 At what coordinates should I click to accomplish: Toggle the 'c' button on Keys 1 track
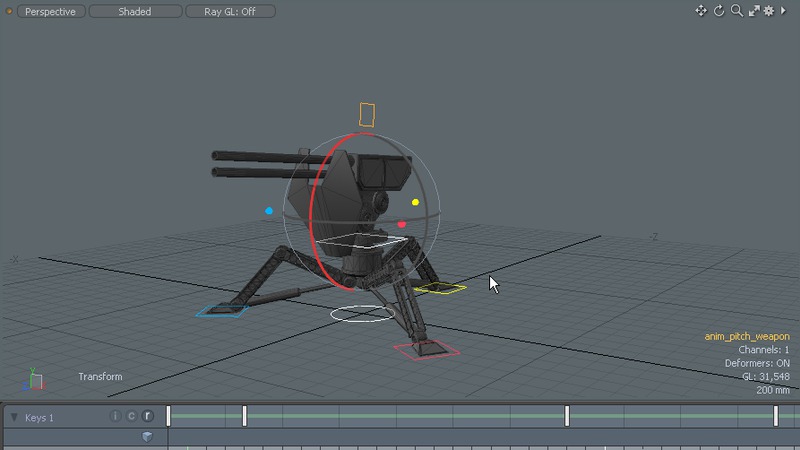(x=131, y=416)
